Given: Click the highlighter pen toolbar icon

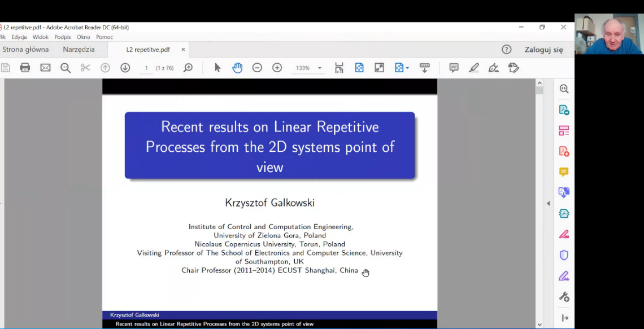Looking at the screenshot, I should [x=473, y=68].
